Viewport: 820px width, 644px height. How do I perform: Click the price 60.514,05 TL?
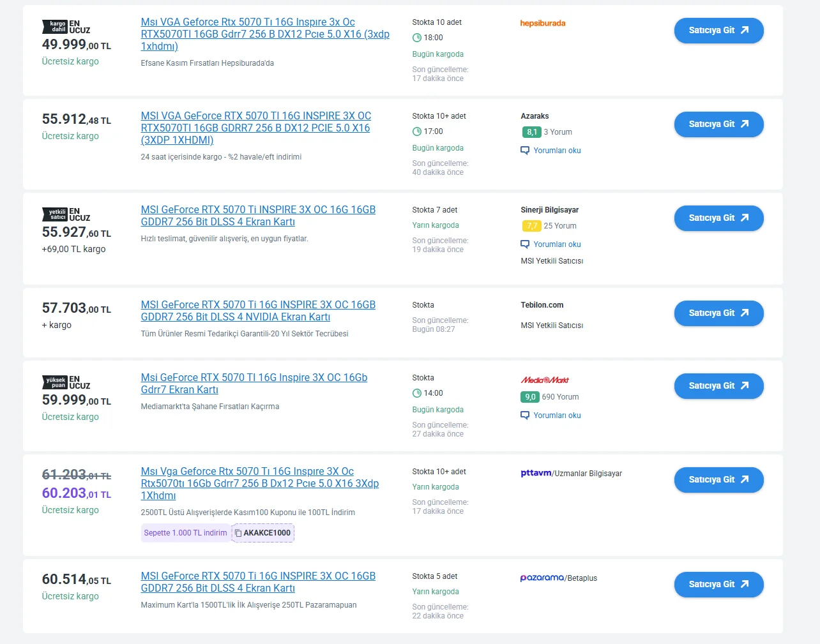point(77,580)
